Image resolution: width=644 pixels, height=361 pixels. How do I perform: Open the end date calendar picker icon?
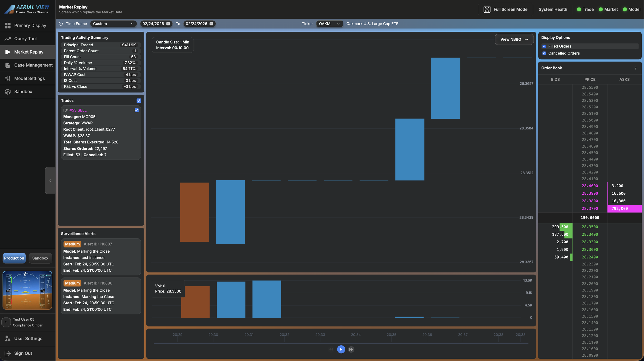click(211, 24)
